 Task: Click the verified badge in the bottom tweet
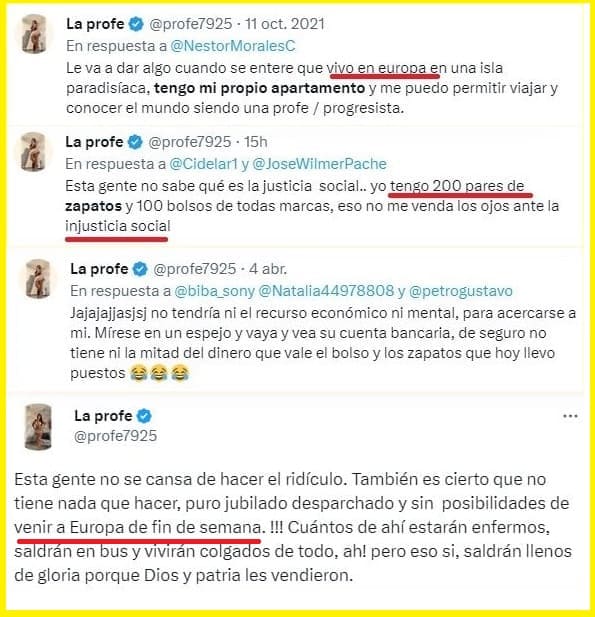pos(144,416)
